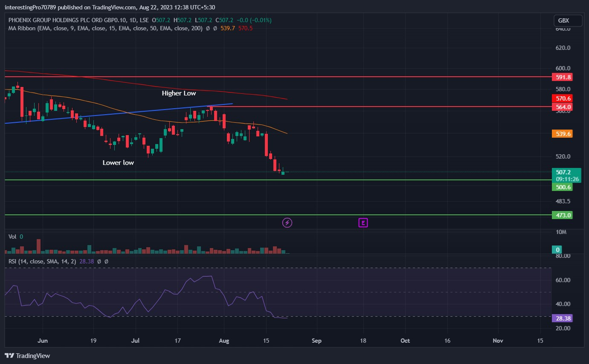
Task: Click the 60.00 RSI axis label
Action: tap(563, 280)
